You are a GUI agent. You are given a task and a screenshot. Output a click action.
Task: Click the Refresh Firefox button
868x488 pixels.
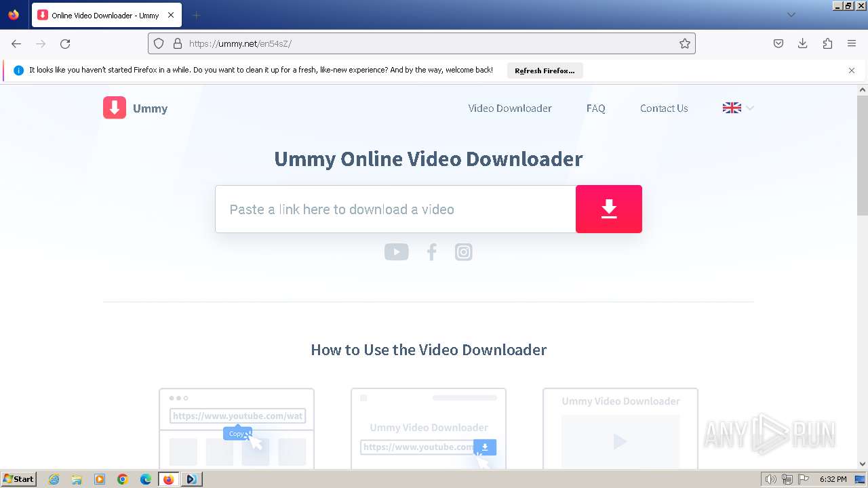[x=545, y=70]
